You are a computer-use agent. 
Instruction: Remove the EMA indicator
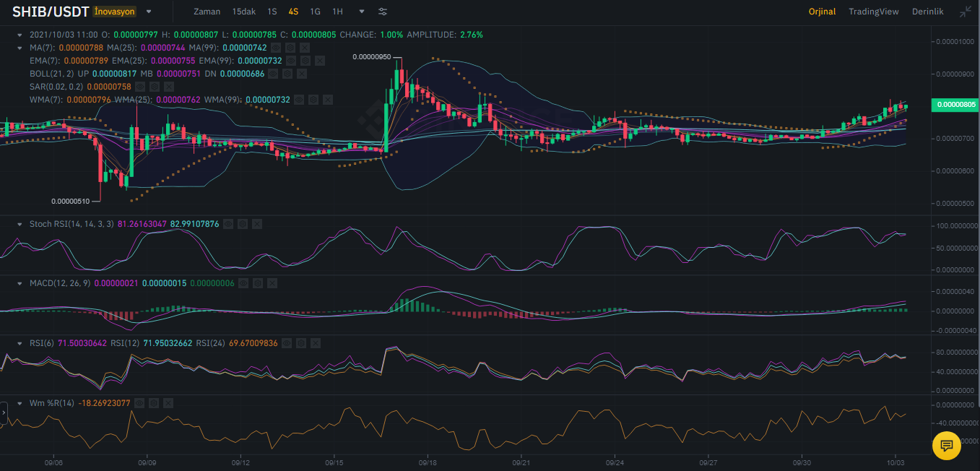[320, 61]
